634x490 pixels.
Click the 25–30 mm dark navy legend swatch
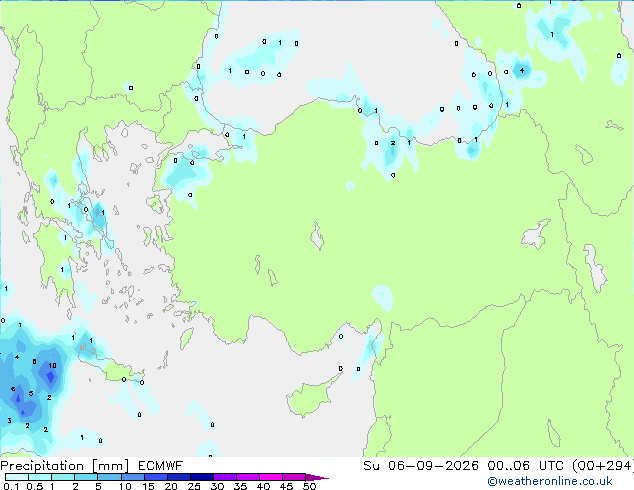pyautogui.click(x=201, y=477)
